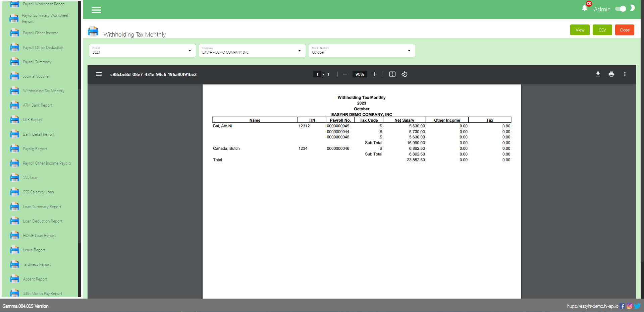Click printer icon beside Bank Detail Report
This screenshot has height=312, width=644.
tap(14, 134)
